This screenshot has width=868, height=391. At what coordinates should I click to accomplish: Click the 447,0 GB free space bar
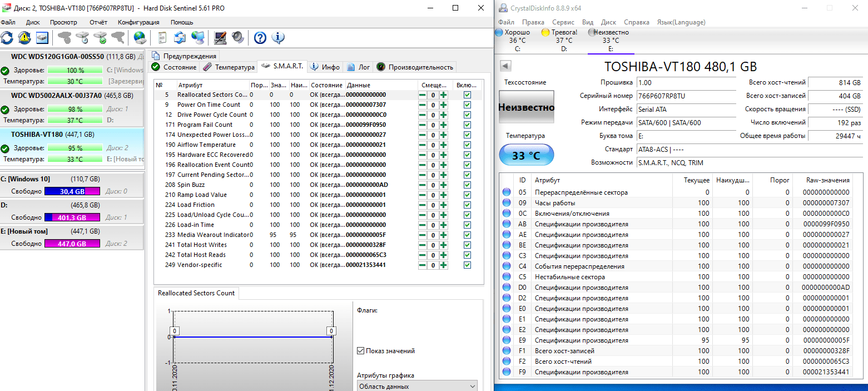click(x=72, y=244)
